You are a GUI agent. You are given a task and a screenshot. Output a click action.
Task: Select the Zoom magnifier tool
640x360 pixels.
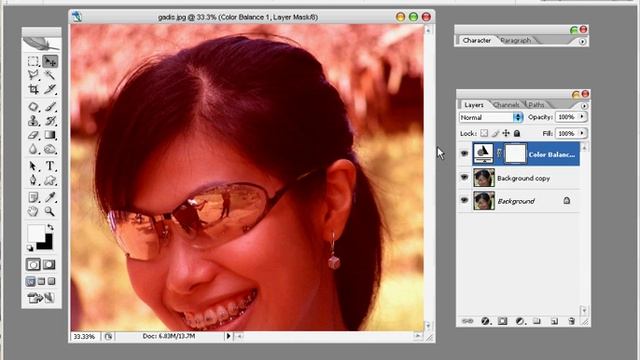point(50,211)
